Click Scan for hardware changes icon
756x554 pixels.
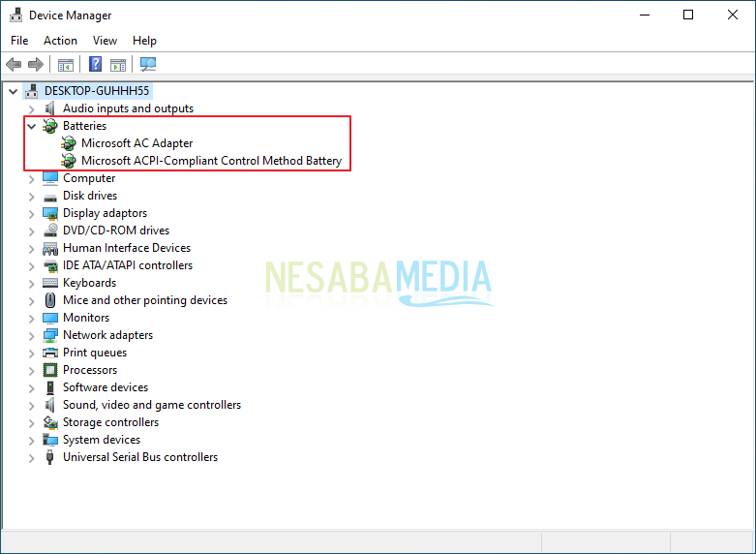click(x=148, y=65)
